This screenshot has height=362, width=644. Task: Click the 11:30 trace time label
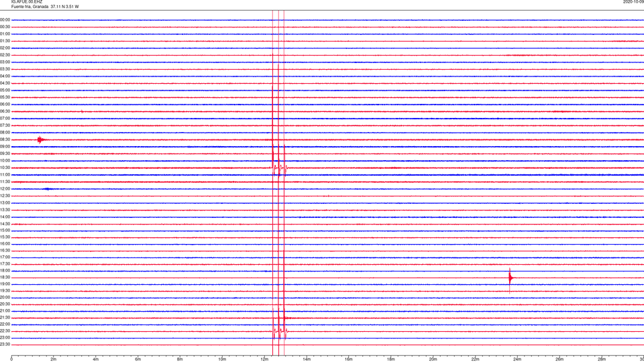tap(5, 182)
